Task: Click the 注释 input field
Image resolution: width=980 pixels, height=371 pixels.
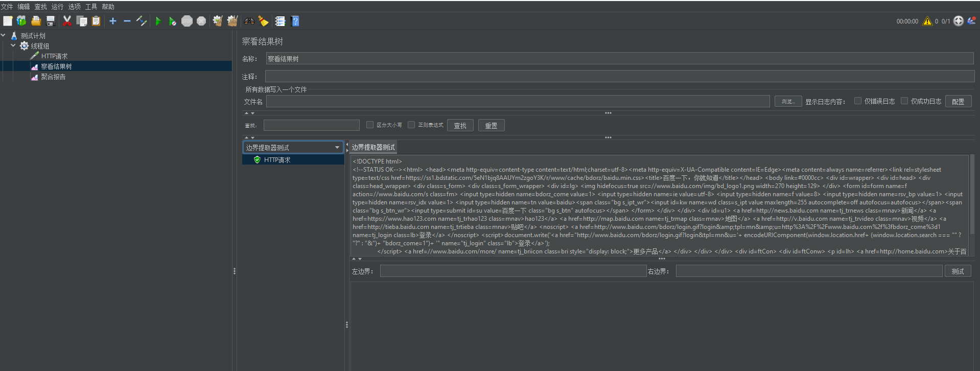Action: pos(620,77)
